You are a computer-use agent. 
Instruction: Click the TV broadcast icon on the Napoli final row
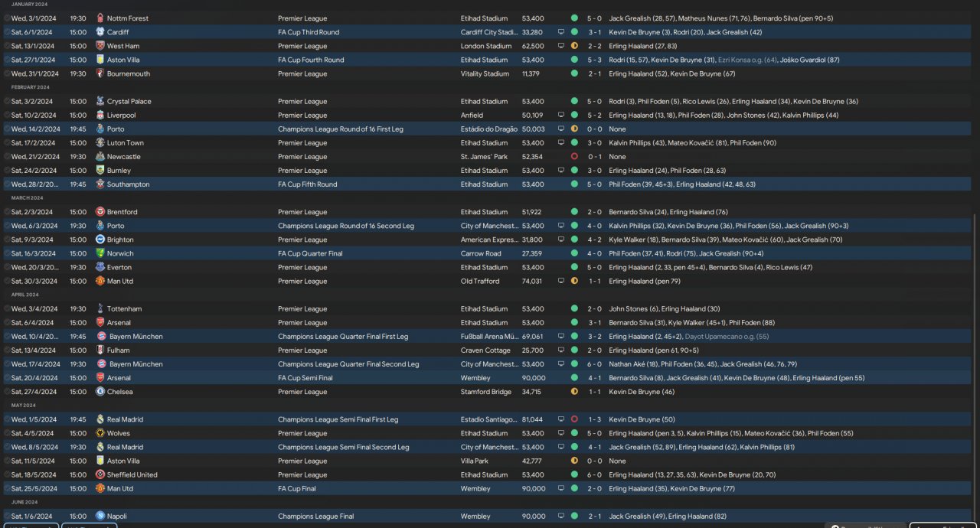click(561, 516)
